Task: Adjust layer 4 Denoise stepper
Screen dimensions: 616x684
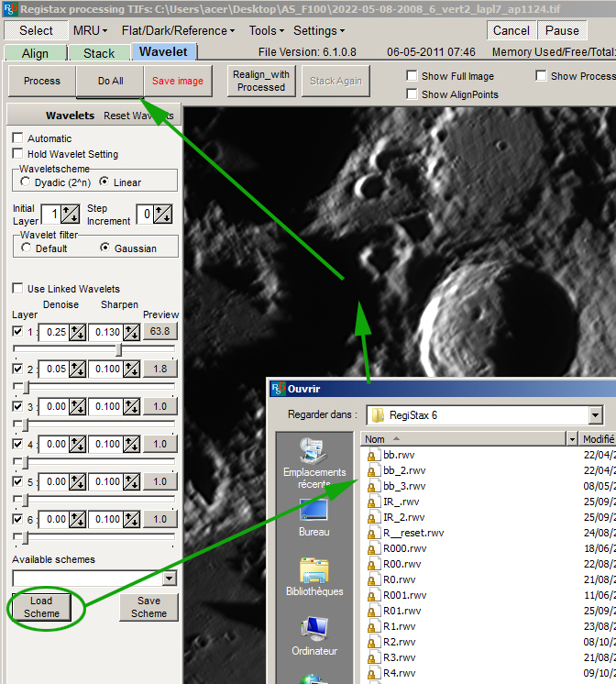Action: coord(77,444)
